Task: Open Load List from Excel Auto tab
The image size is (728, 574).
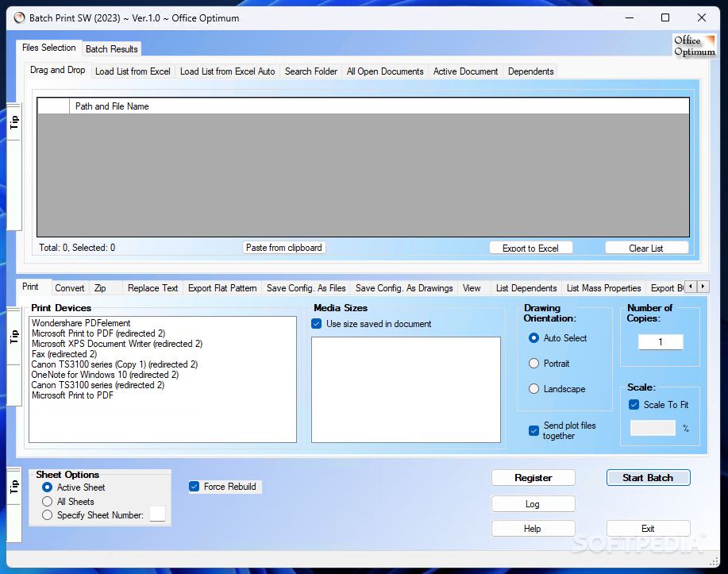Action: [x=228, y=71]
